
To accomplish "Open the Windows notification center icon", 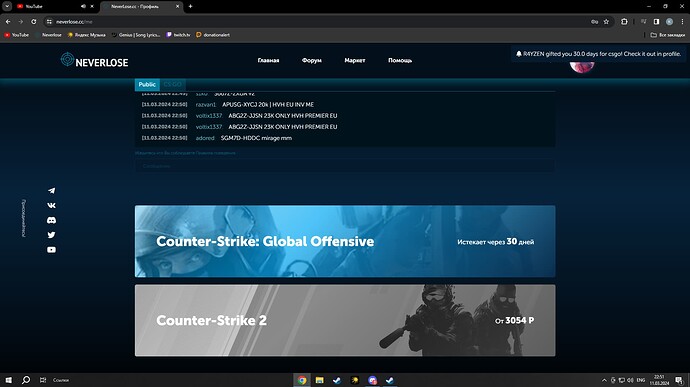I will click(x=679, y=380).
